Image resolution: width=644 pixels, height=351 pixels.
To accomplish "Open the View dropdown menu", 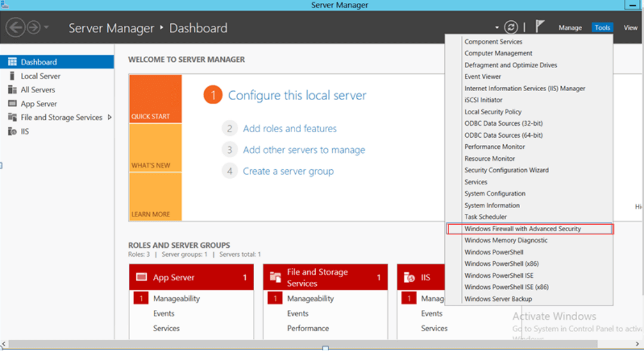I will coord(630,27).
